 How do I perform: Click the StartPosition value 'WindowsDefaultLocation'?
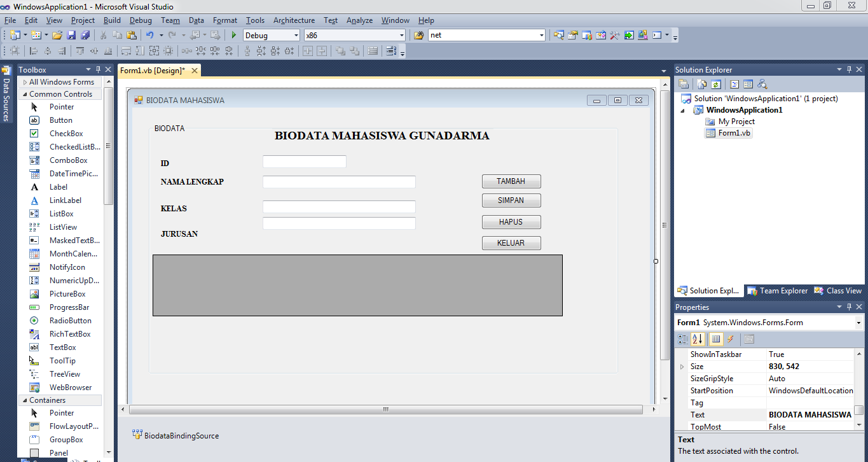pos(810,391)
